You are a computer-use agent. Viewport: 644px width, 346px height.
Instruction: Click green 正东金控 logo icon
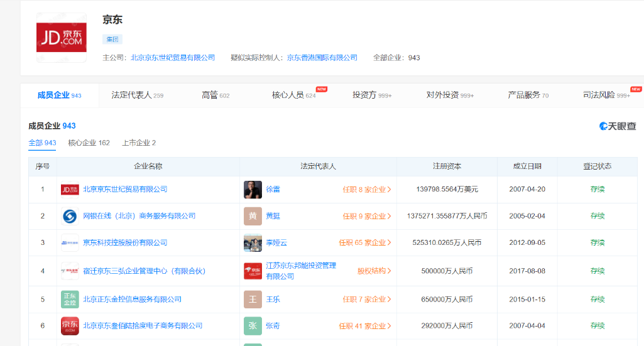(70, 299)
